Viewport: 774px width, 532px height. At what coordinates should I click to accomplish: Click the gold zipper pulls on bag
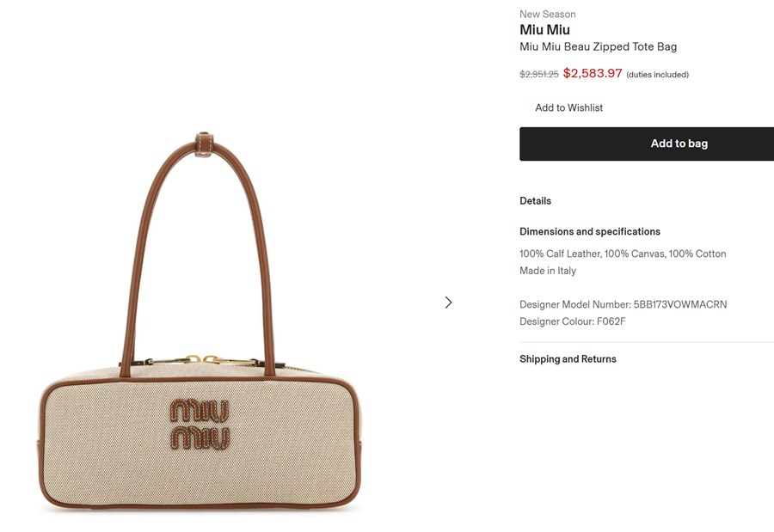pos(203,360)
